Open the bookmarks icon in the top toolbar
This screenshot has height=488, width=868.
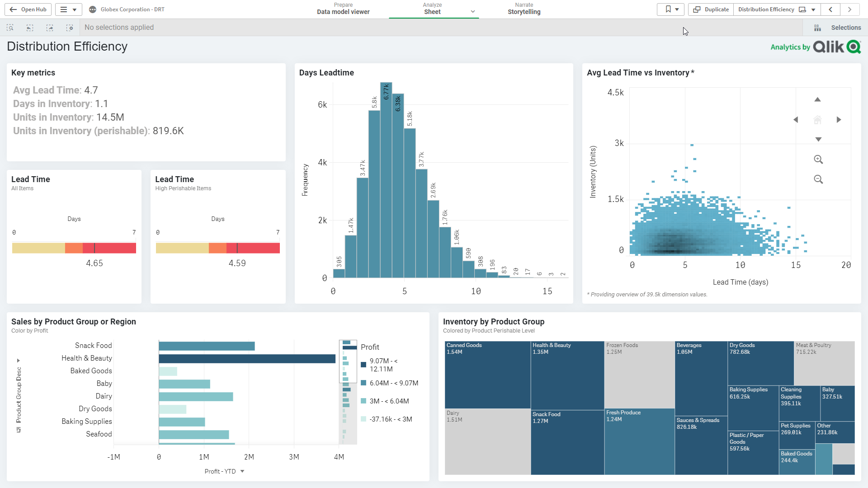[667, 9]
